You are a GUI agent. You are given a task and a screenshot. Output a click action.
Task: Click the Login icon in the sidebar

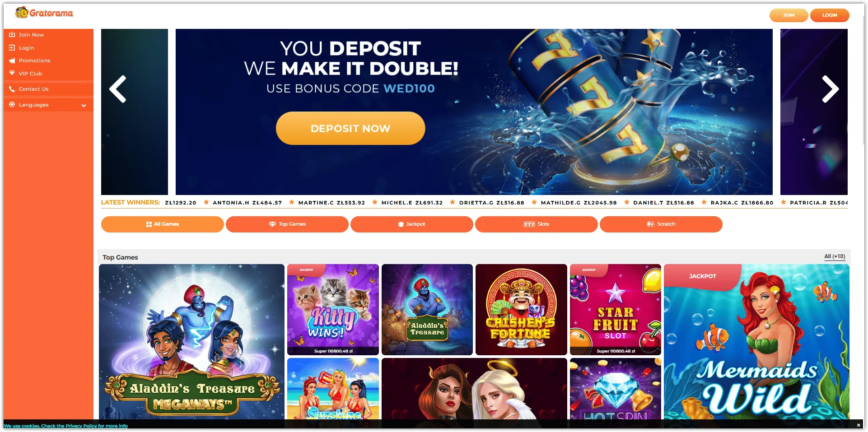pyautogui.click(x=12, y=48)
